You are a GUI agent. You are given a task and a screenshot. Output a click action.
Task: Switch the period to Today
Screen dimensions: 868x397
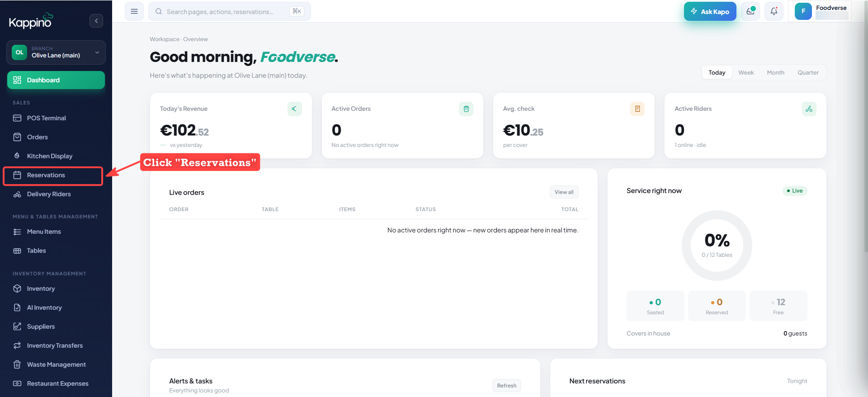click(717, 72)
